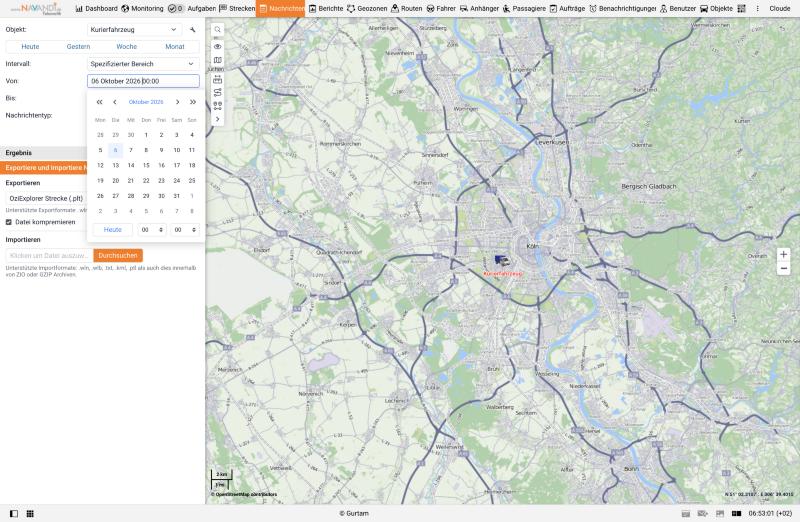Open the Benachrichtigungen tab
This screenshot has width=800, height=522.
(x=622, y=9)
